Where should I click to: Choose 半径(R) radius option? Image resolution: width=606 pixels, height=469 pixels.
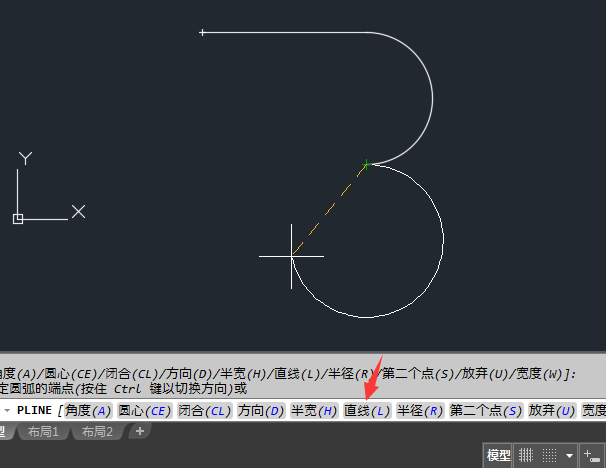click(420, 410)
